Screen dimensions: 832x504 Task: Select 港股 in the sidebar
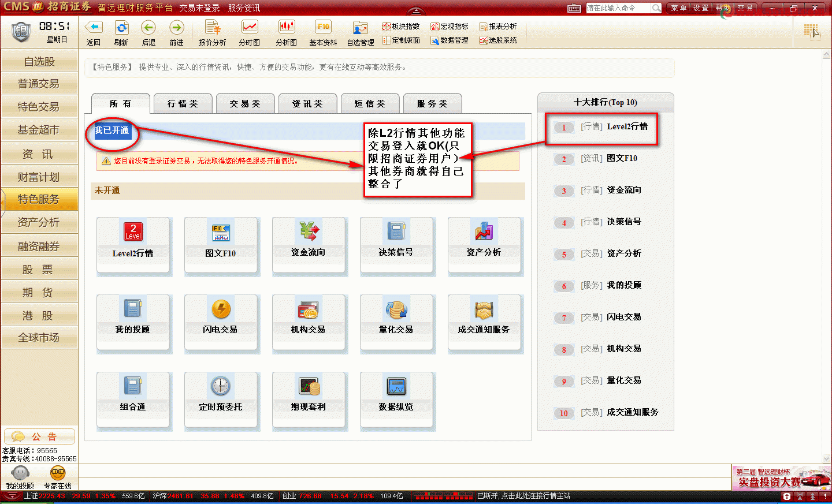click(39, 316)
